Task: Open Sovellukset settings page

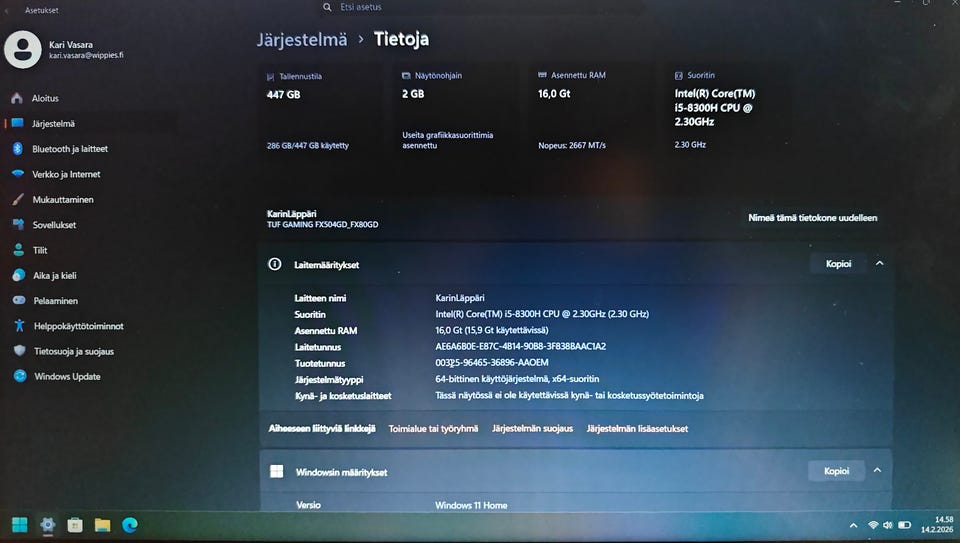Action: coord(54,225)
